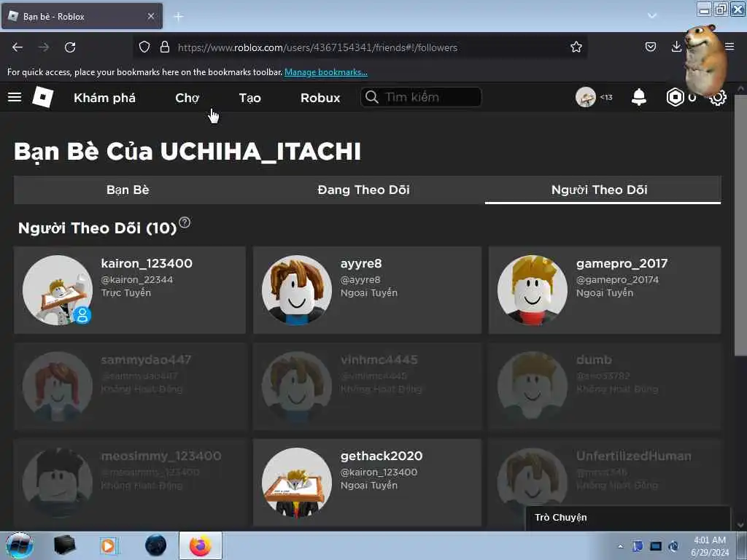Image resolution: width=747 pixels, height=560 pixels.
Task: Click gamepro_2017's avatar thumbnail
Action: 532,290
